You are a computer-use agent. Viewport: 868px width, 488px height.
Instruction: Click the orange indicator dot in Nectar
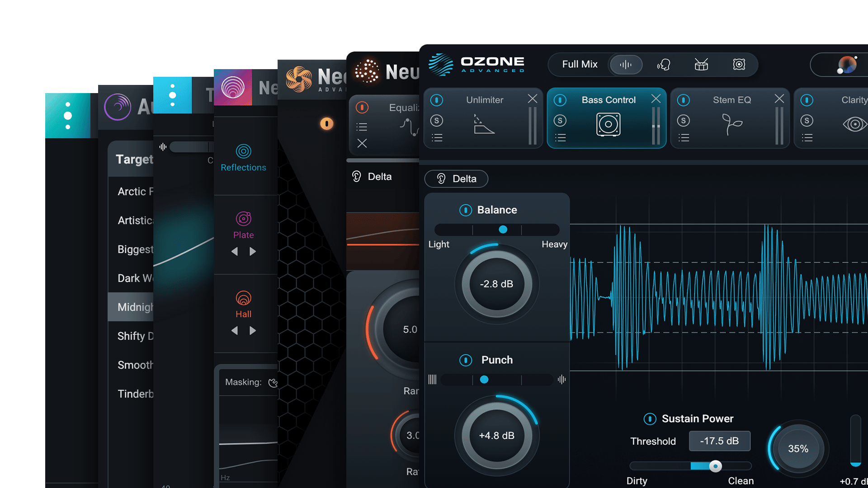pos(326,123)
